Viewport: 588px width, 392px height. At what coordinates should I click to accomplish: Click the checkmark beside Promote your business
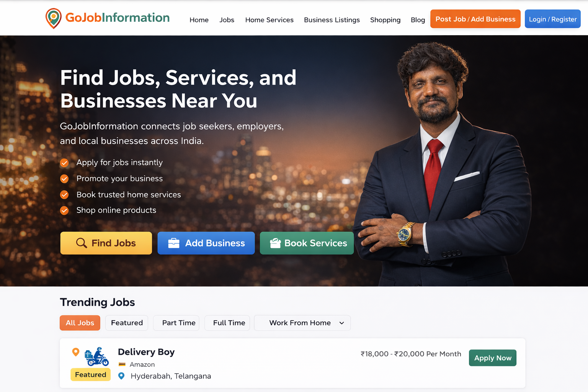[64, 179]
